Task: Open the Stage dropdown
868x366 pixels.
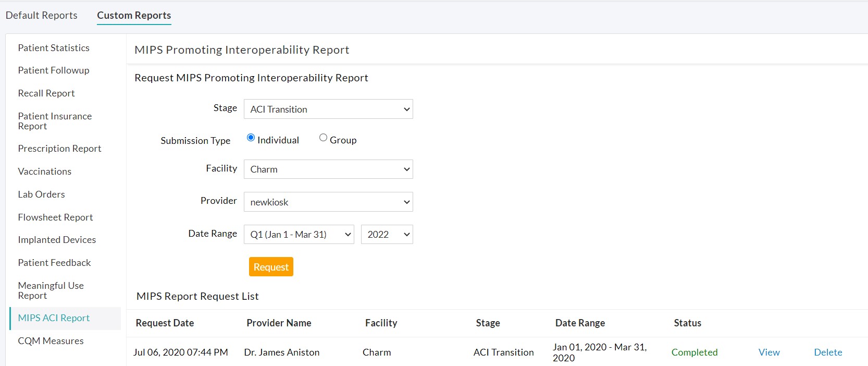Action: 328,109
